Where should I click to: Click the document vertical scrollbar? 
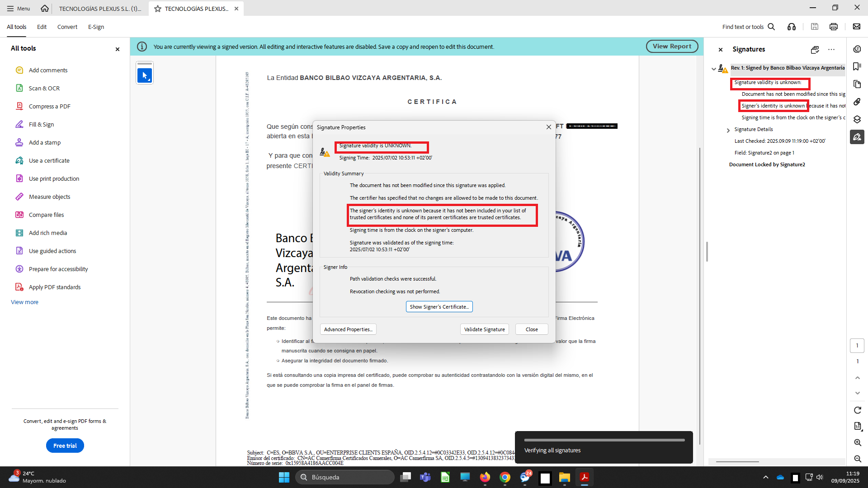(700, 296)
